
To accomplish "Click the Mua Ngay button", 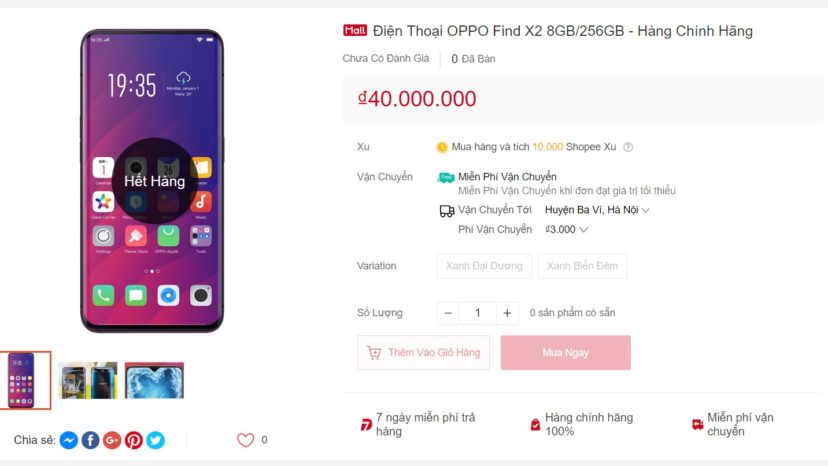I will pos(566,352).
